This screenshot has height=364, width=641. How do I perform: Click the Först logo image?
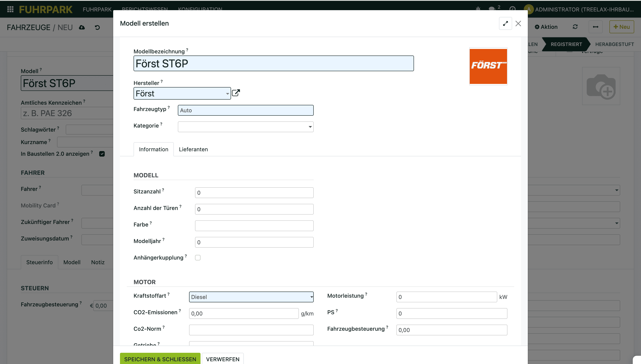[488, 66]
